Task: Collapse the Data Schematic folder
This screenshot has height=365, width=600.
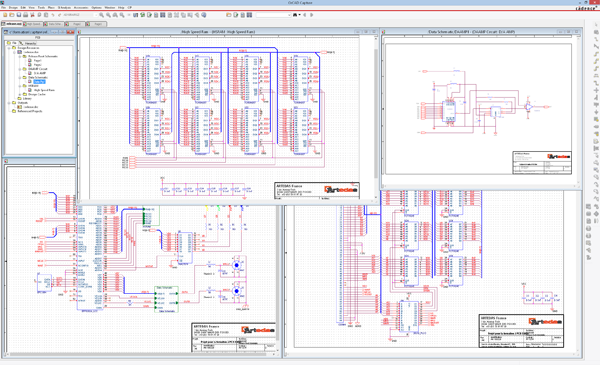Action: pyautogui.click(x=20, y=78)
